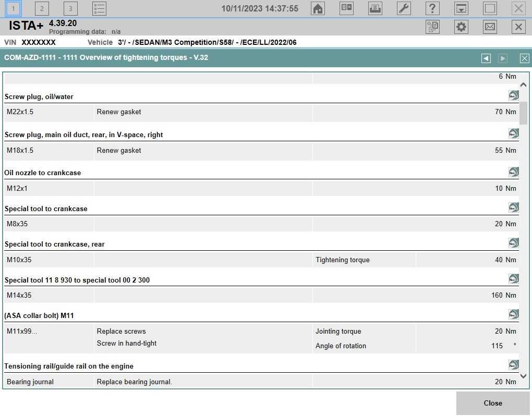The width and height of the screenshot is (532, 416).
Task: Switch to tab 1
Action: tap(13, 8)
